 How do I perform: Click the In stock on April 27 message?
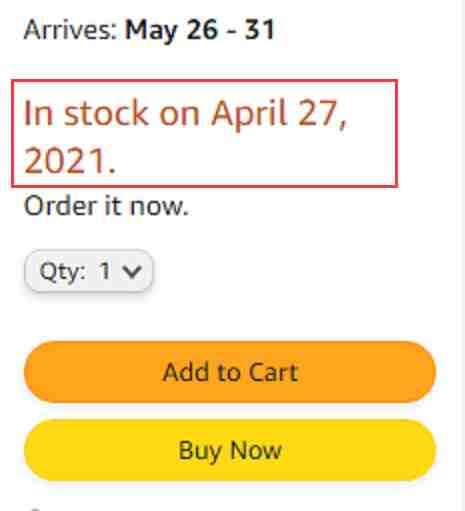pos(185,114)
